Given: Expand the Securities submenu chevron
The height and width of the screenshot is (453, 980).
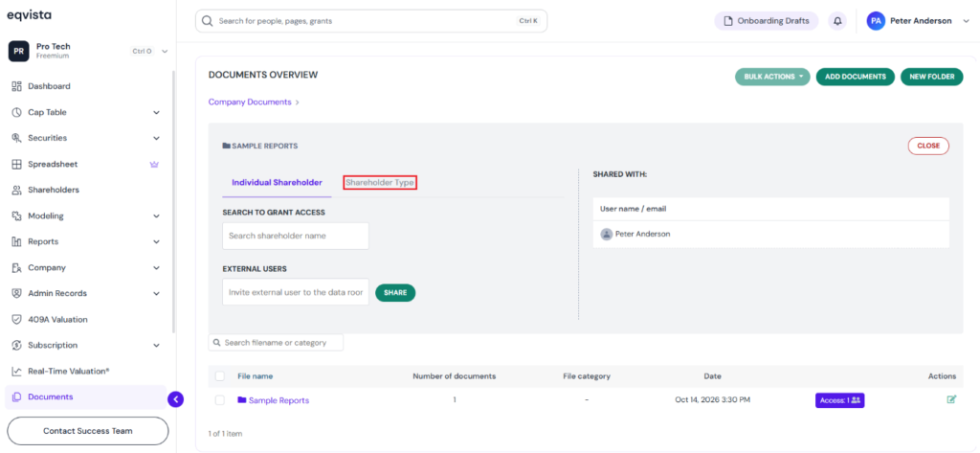Looking at the screenshot, I should point(156,138).
